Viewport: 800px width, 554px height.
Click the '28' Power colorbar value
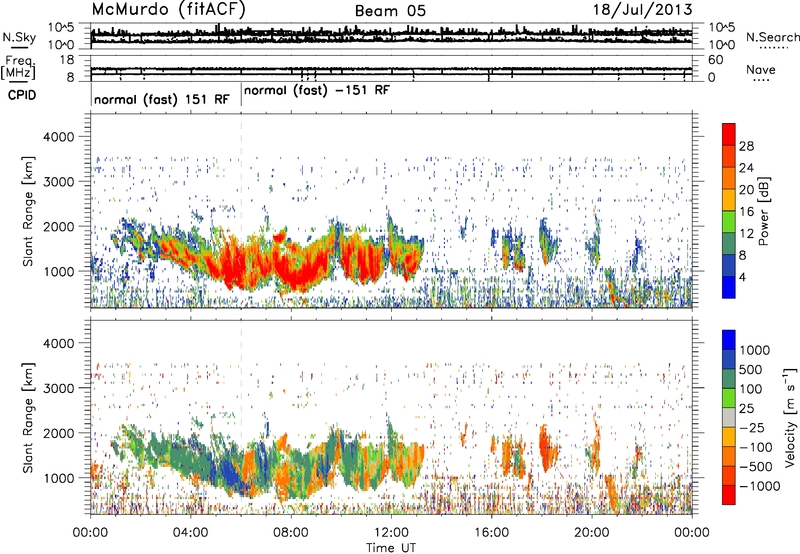click(x=746, y=146)
